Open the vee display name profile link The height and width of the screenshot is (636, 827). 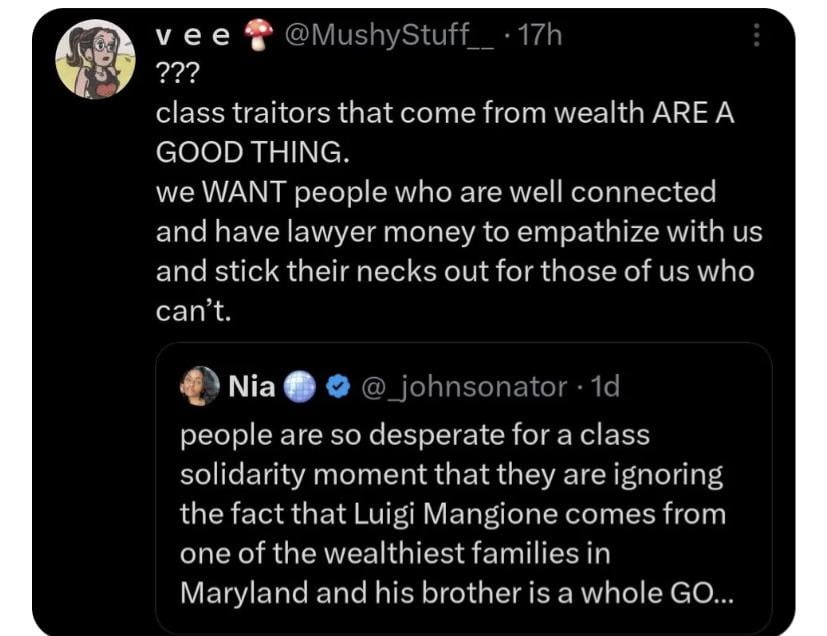click(x=194, y=37)
